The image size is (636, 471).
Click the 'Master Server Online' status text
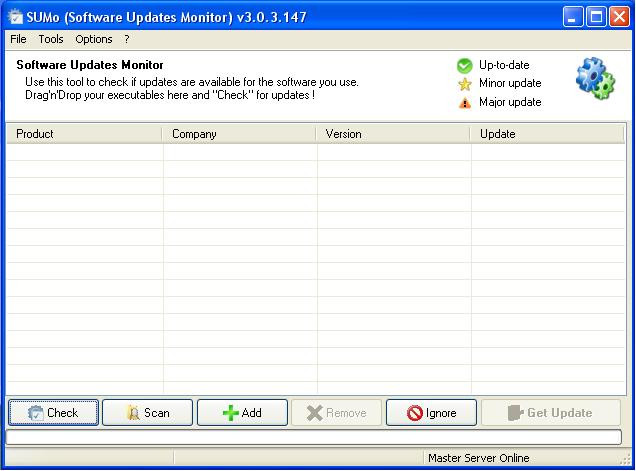pos(479,458)
